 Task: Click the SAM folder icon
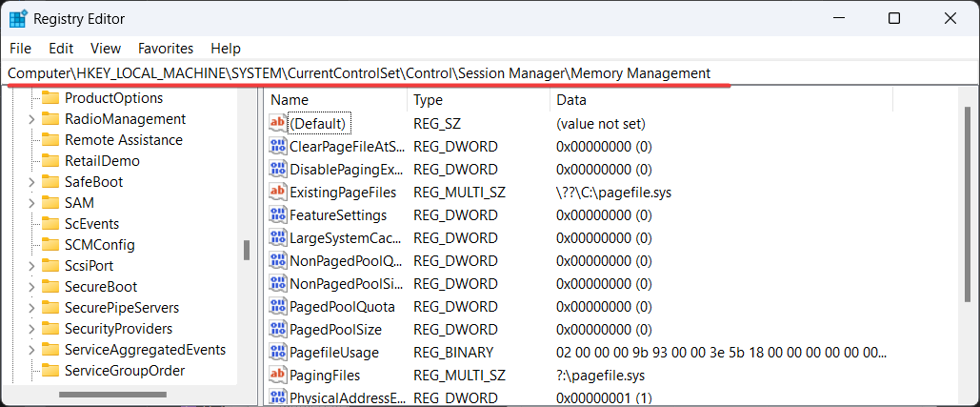[50, 203]
